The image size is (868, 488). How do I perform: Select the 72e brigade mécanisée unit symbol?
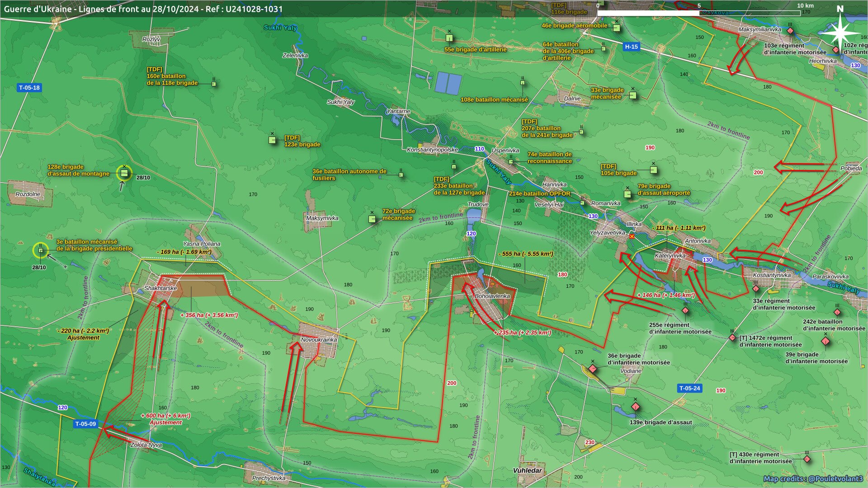372,219
